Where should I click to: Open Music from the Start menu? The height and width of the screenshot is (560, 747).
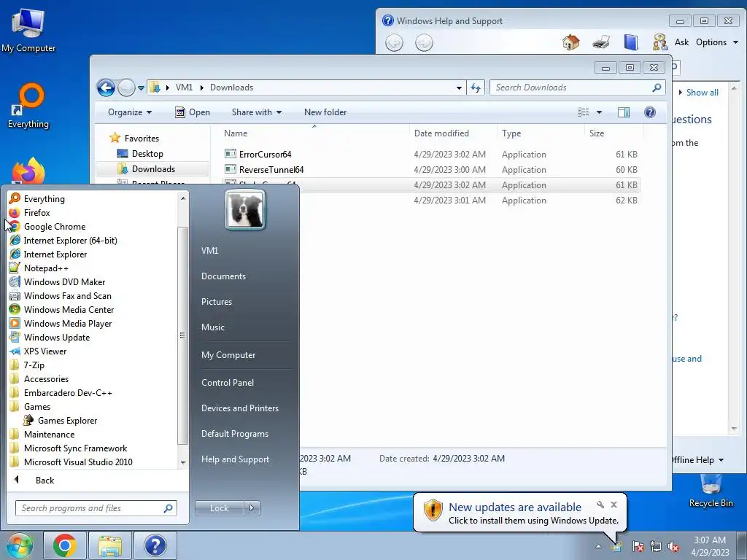click(x=212, y=327)
